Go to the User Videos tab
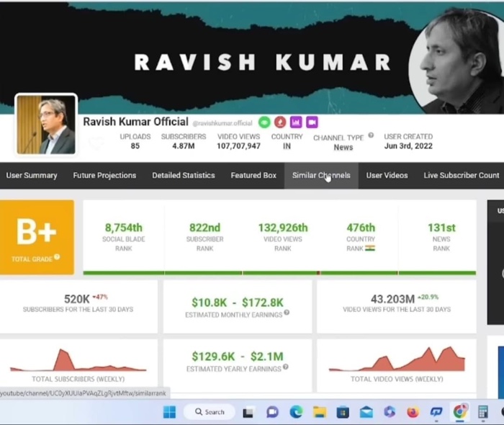 coord(387,176)
